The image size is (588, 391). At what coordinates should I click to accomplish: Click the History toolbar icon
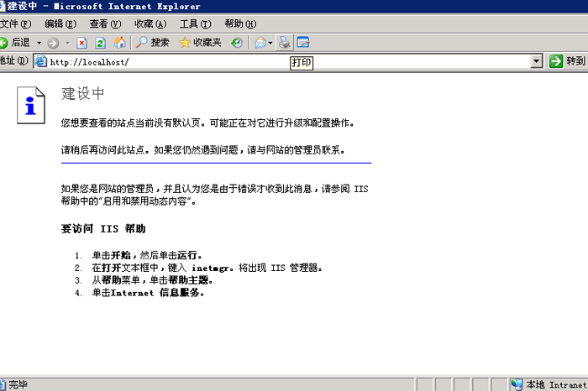(238, 42)
